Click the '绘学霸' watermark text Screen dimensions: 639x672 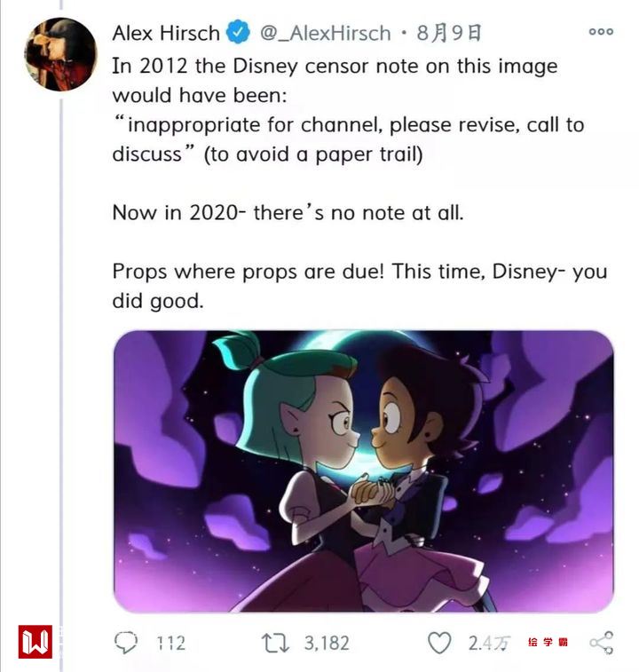click(548, 642)
